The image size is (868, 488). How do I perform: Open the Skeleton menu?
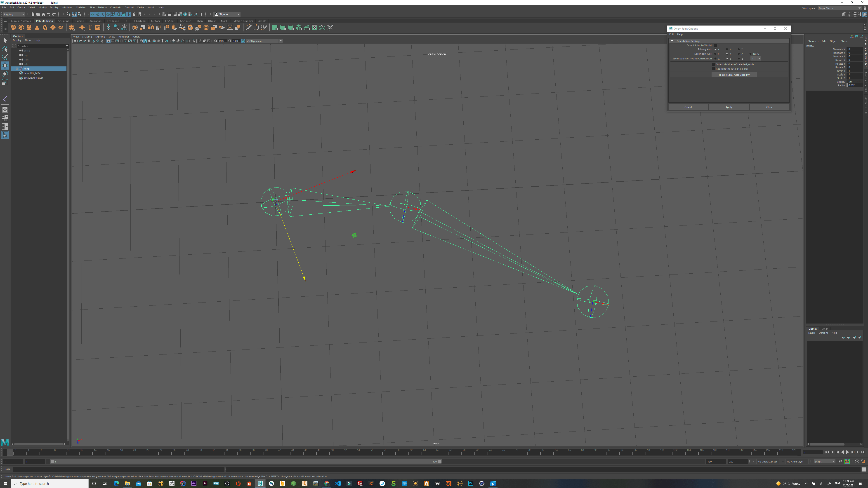(x=81, y=7)
